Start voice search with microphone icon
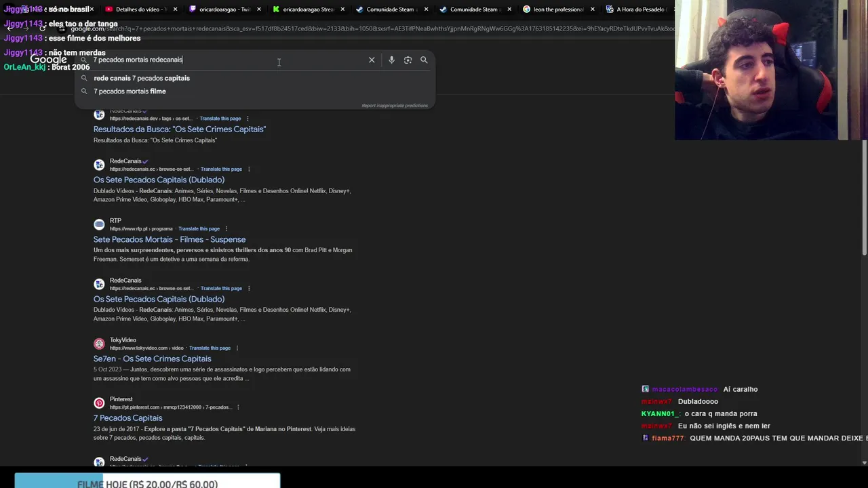Viewport: 868px width, 488px height. click(x=391, y=60)
